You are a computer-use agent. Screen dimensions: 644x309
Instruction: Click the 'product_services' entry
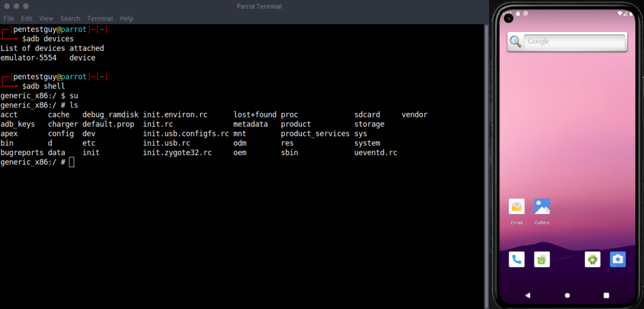coord(316,134)
